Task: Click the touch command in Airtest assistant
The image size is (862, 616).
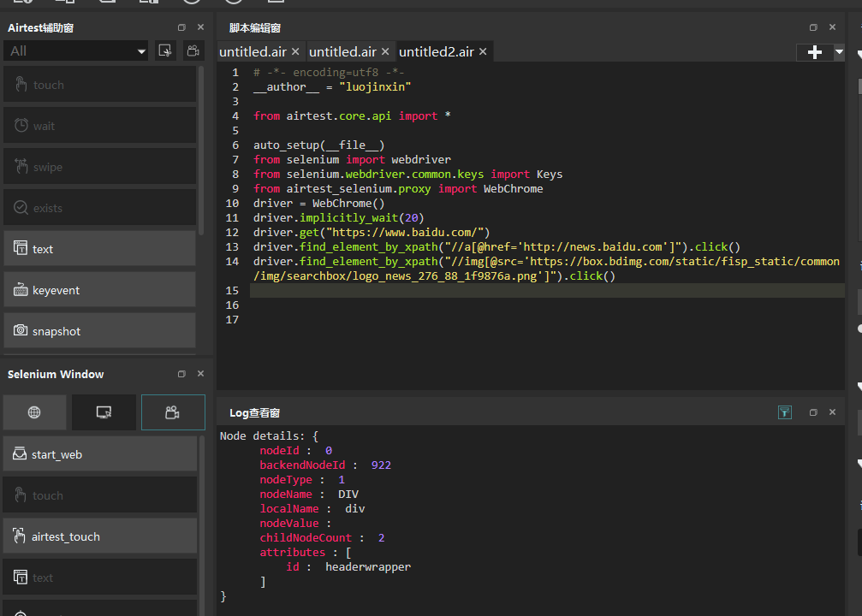Action: (99, 85)
